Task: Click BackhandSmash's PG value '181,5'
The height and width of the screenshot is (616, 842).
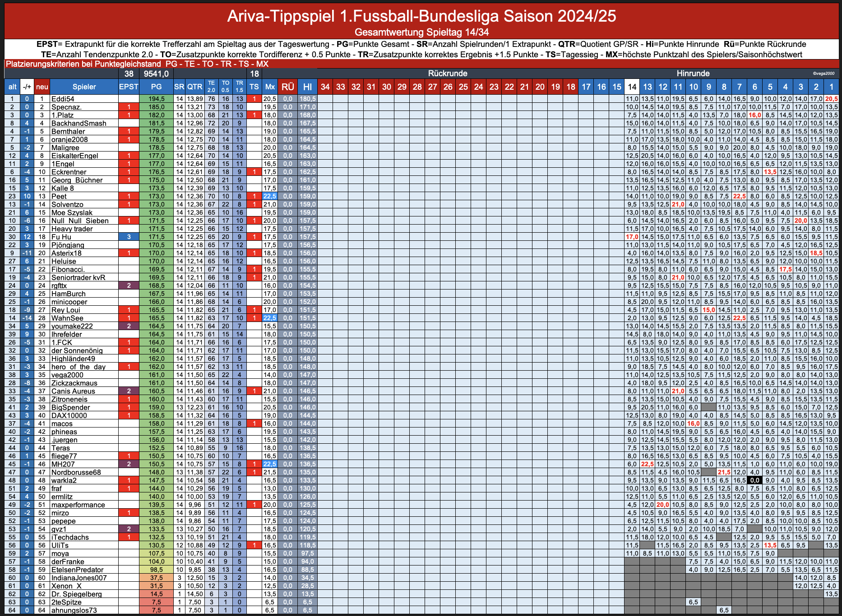Action: click(x=156, y=123)
